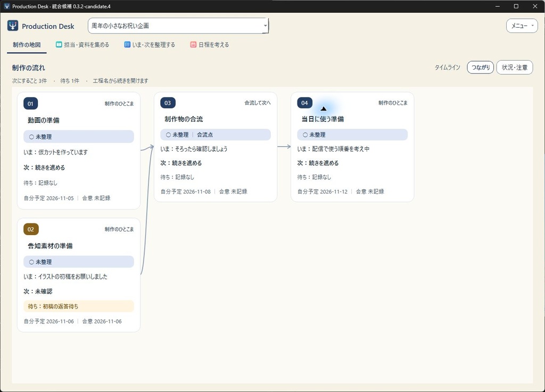Click the 次にすること 3件 summary
Viewport: 545px width, 392px height.
[x=29, y=80]
